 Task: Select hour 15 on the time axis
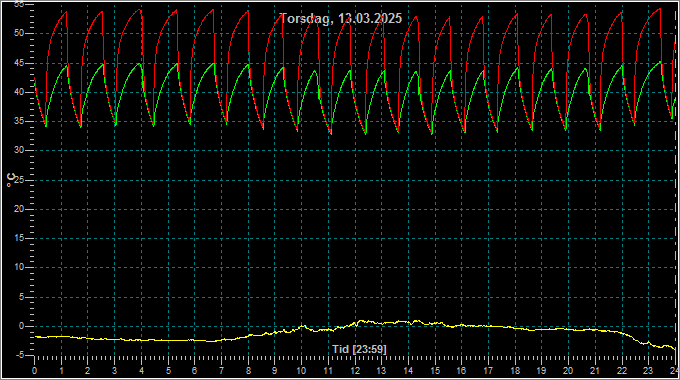coord(435,371)
